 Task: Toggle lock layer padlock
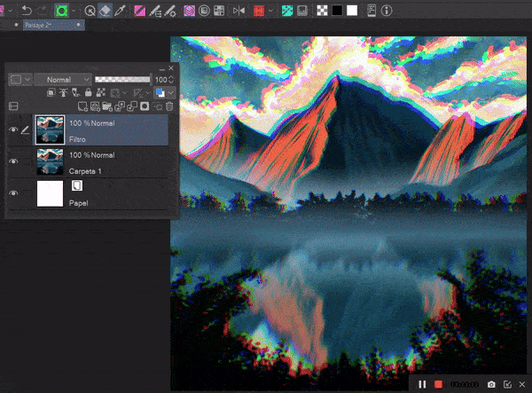tap(88, 92)
